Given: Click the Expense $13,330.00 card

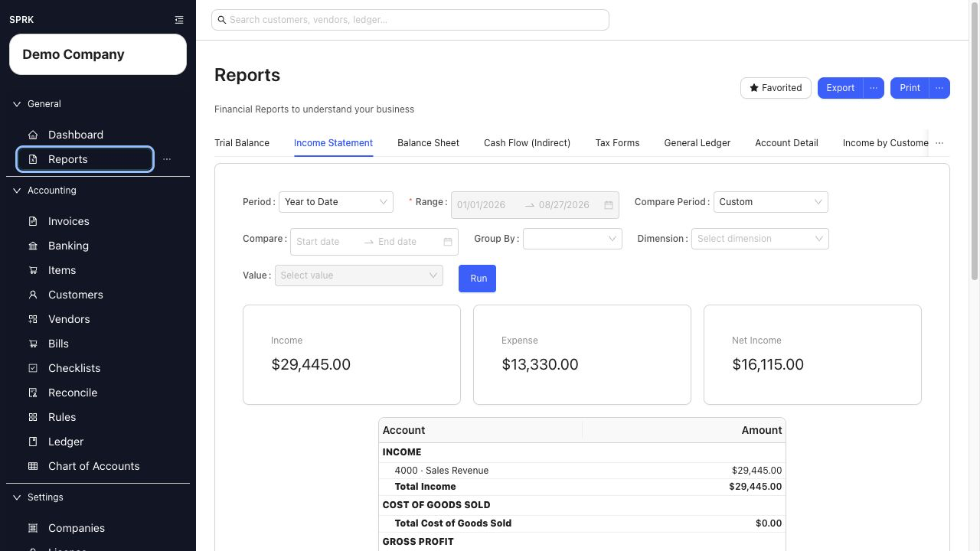Looking at the screenshot, I should pos(582,355).
